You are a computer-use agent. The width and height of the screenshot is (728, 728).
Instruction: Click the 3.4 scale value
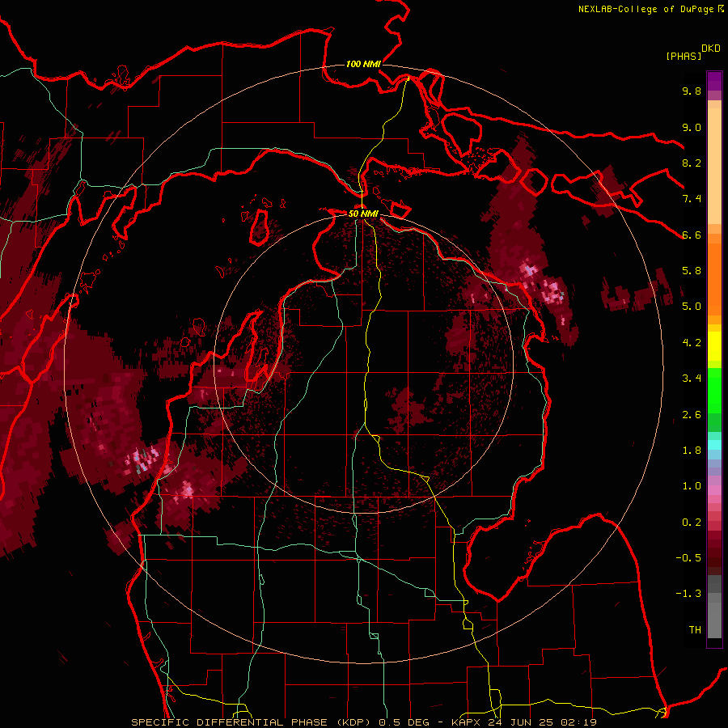[692, 379]
